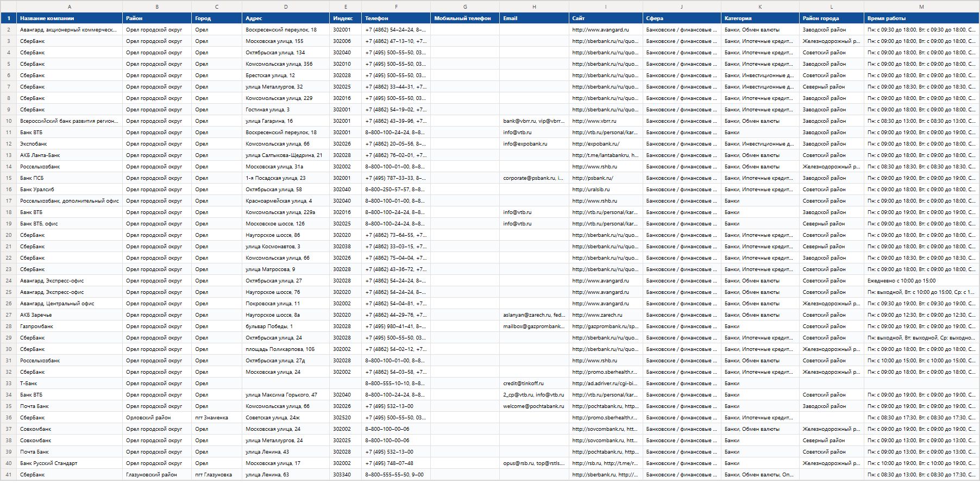Click the address 'Брестская улица, 12'
Viewport: 980px width, 490px height.
(286, 76)
